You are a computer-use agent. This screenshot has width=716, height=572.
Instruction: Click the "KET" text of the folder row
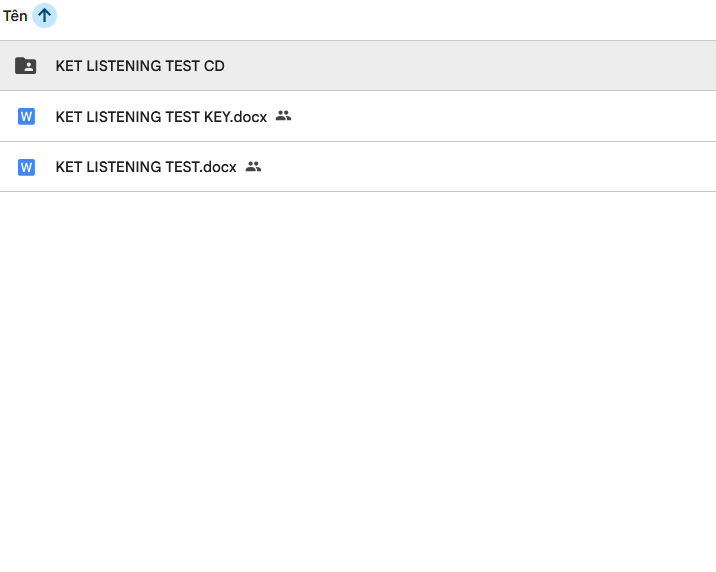pos(68,66)
